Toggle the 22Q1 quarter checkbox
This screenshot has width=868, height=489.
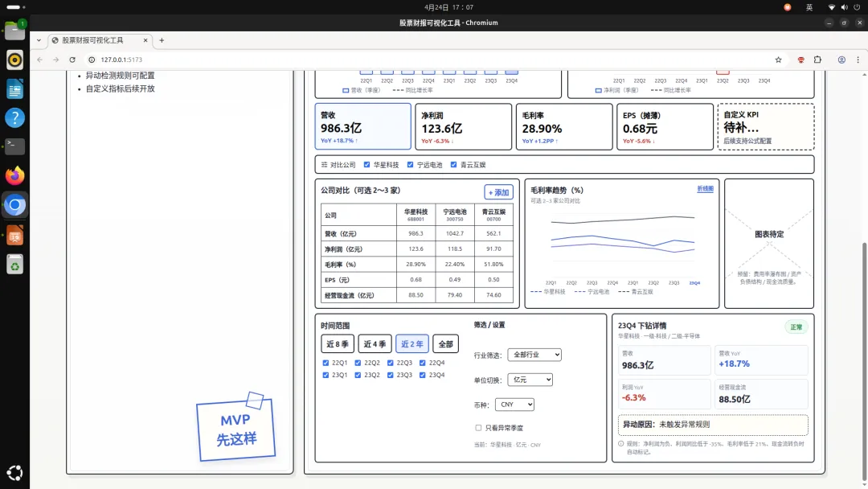(x=325, y=363)
